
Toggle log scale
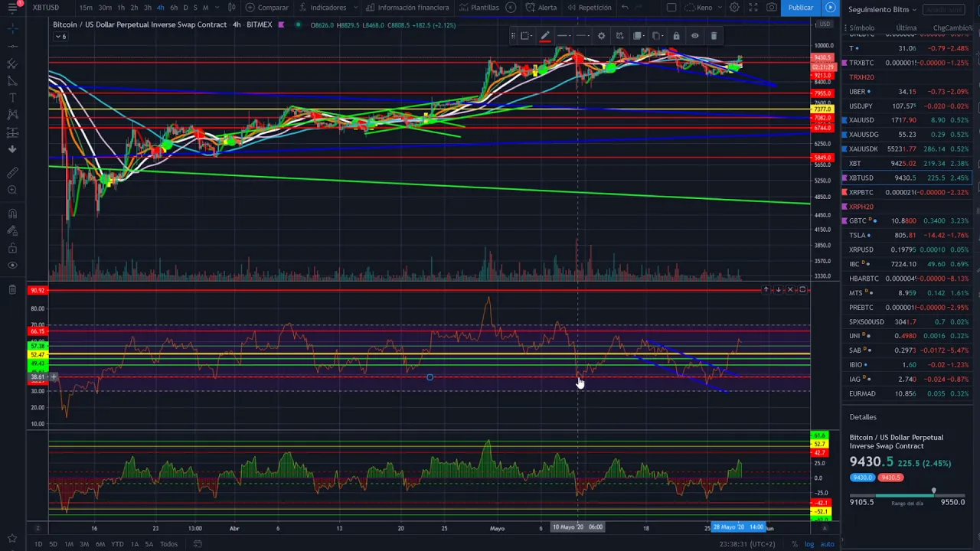tap(809, 544)
